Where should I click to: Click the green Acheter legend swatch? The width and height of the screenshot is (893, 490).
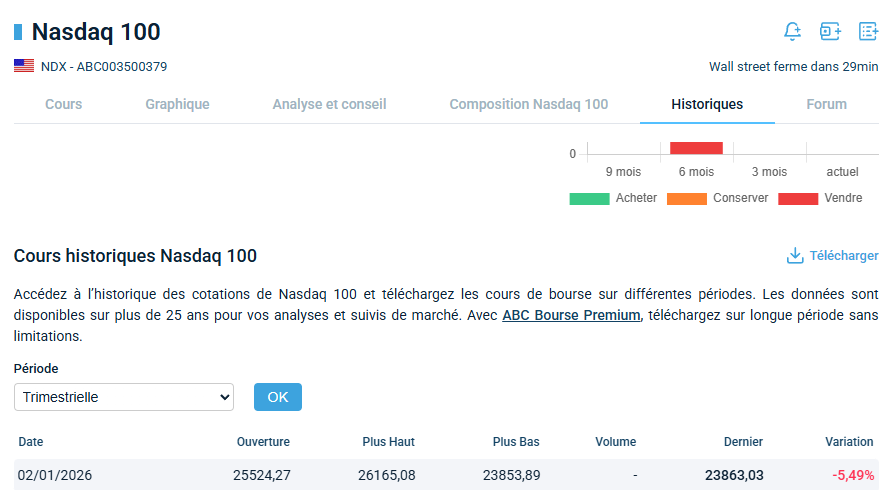coord(589,198)
